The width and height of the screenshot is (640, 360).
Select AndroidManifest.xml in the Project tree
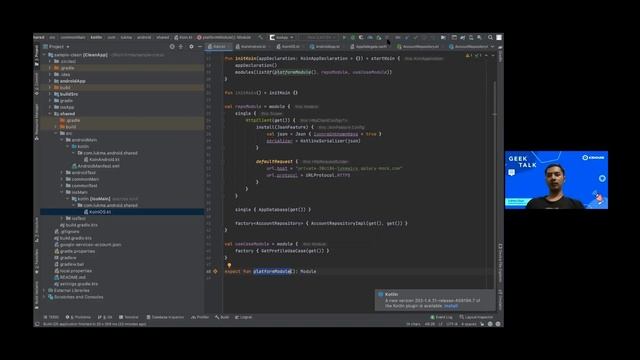pyautogui.click(x=98, y=166)
